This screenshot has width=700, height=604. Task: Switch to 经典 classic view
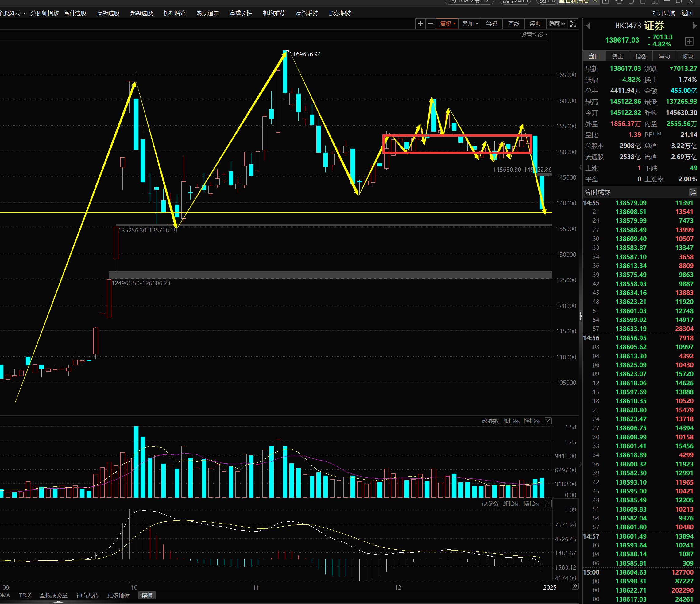(535, 24)
